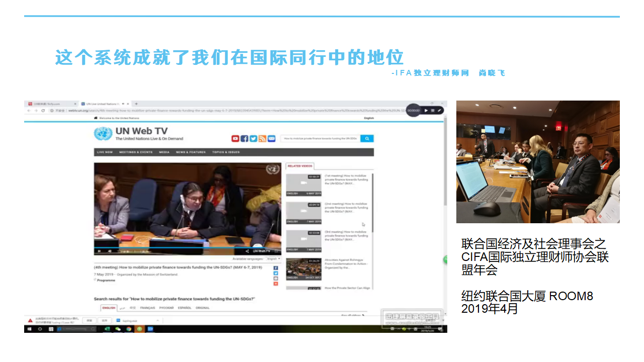Open the orange RSS feed icon

pyautogui.click(x=262, y=139)
